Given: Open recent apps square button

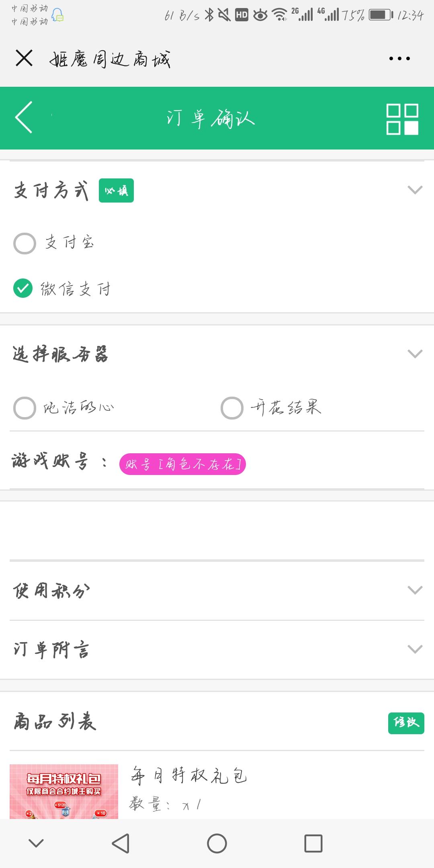Looking at the screenshot, I should tap(313, 843).
